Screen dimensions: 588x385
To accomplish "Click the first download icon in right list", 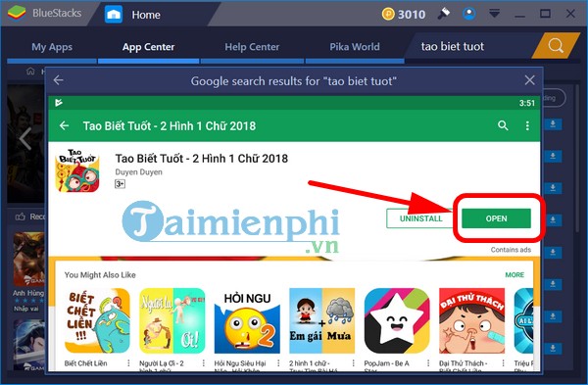I will (x=553, y=124).
